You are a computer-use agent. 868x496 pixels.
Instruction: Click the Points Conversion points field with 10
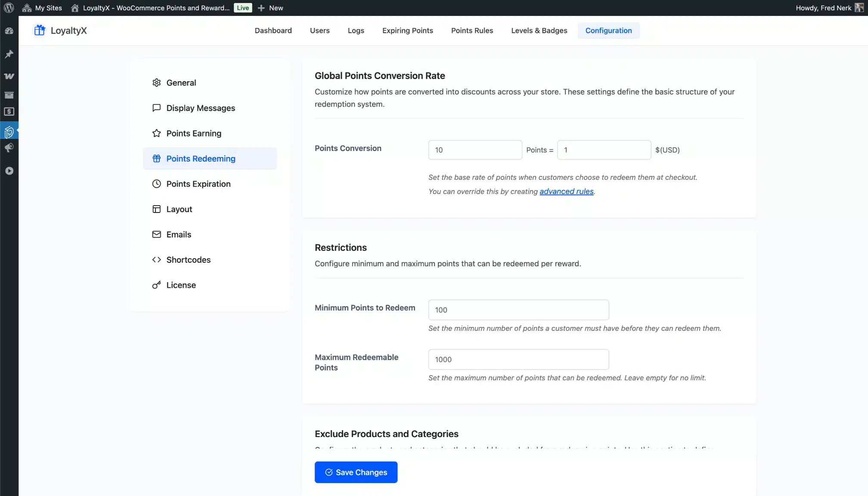click(x=475, y=150)
